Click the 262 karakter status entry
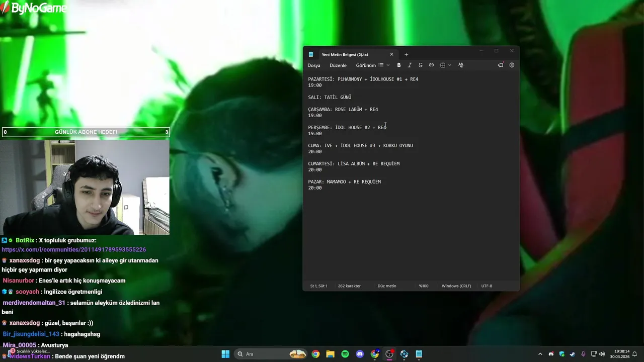644x362 pixels. tap(349, 286)
